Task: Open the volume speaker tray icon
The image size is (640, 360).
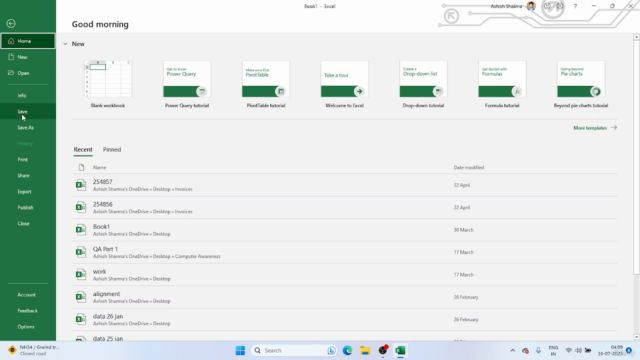Action: pos(578,351)
